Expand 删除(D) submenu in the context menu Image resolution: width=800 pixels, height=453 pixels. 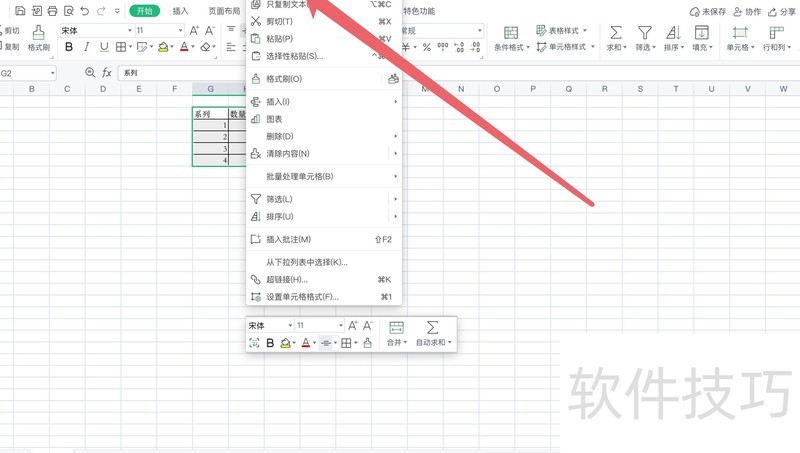pos(324,136)
